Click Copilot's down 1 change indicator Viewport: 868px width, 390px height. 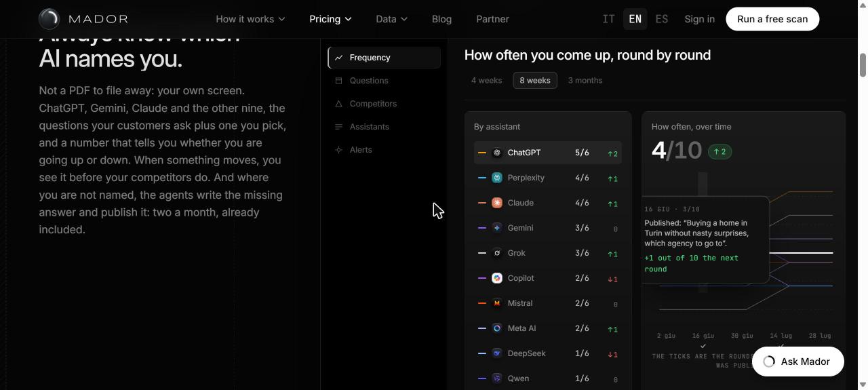pos(612,279)
